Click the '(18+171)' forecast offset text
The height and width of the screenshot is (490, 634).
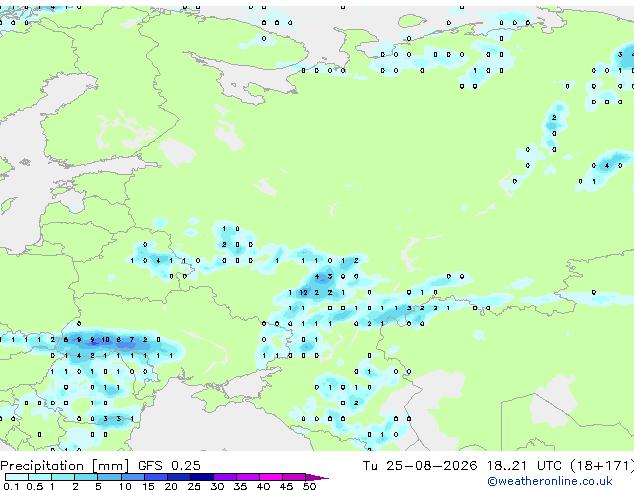tap(602, 466)
